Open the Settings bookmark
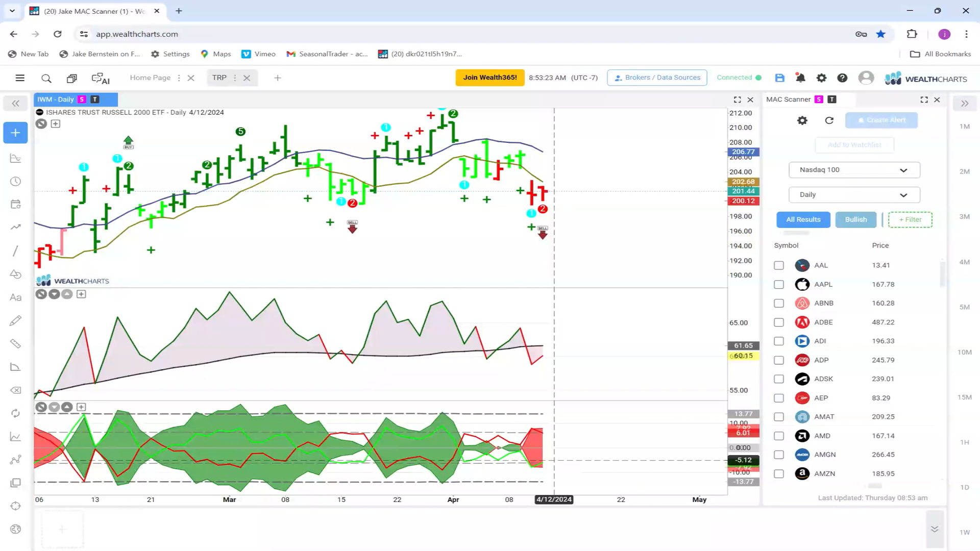Screen dimensions: 980x551 click(170, 54)
